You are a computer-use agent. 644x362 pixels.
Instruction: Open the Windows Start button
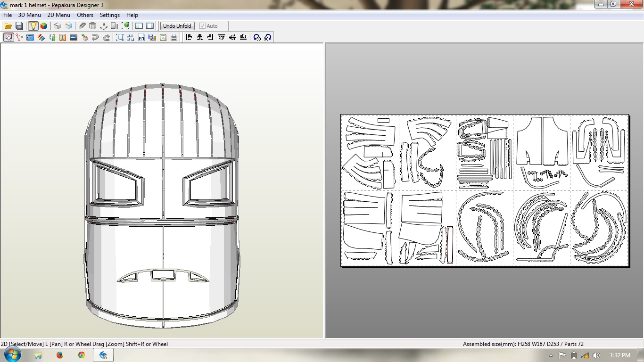coord(12,355)
